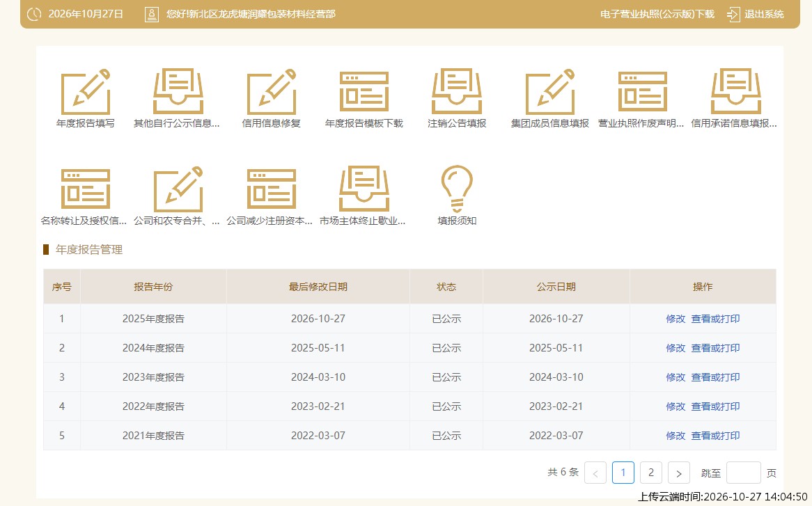The width and height of the screenshot is (812, 506).
Task: Open 公司和农专合并 icon
Action: click(x=178, y=189)
